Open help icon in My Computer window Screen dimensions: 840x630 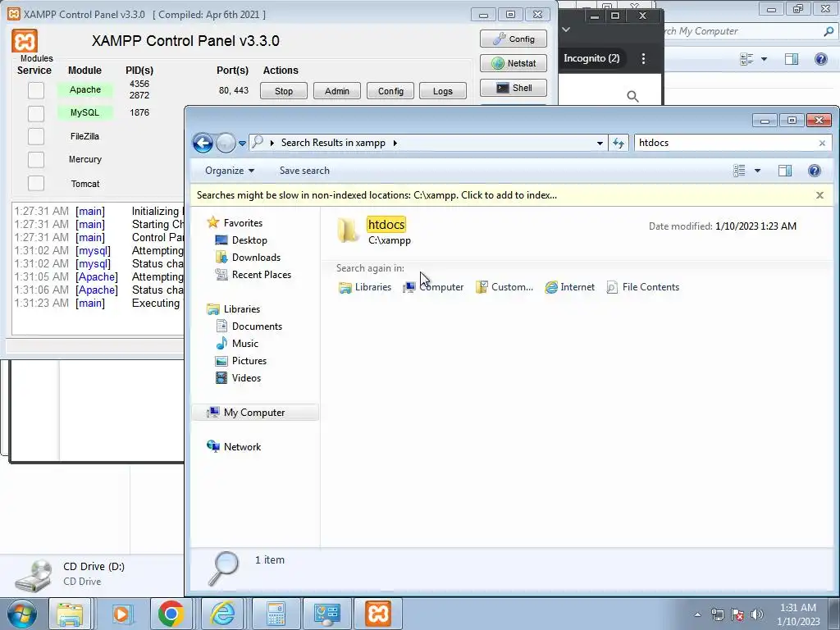(x=820, y=59)
